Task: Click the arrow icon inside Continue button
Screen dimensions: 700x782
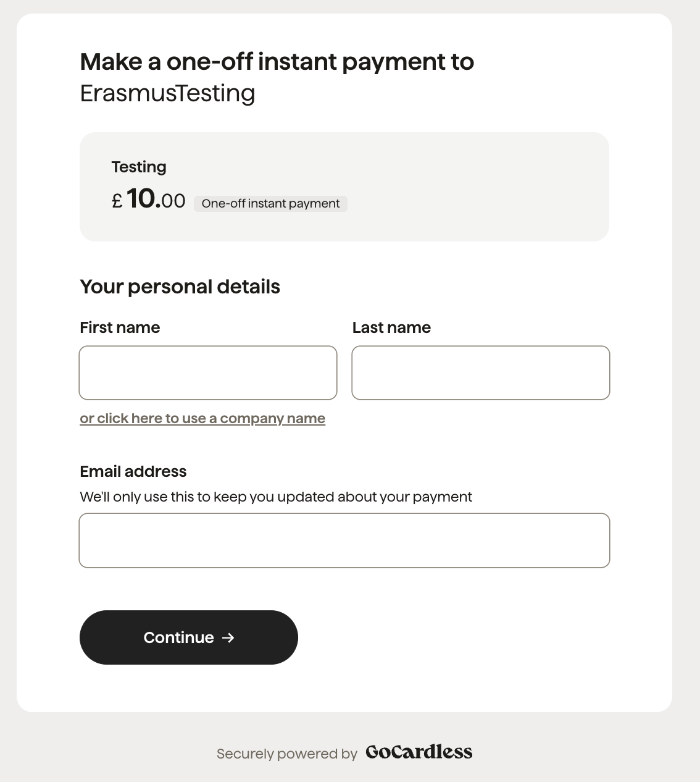Action: (228, 637)
